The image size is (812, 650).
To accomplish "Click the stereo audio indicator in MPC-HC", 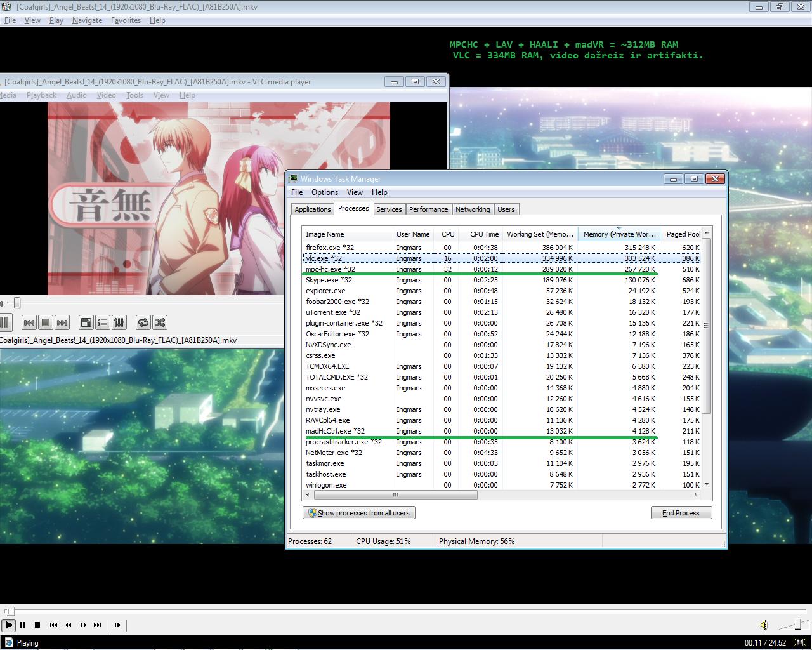I will coord(801,642).
